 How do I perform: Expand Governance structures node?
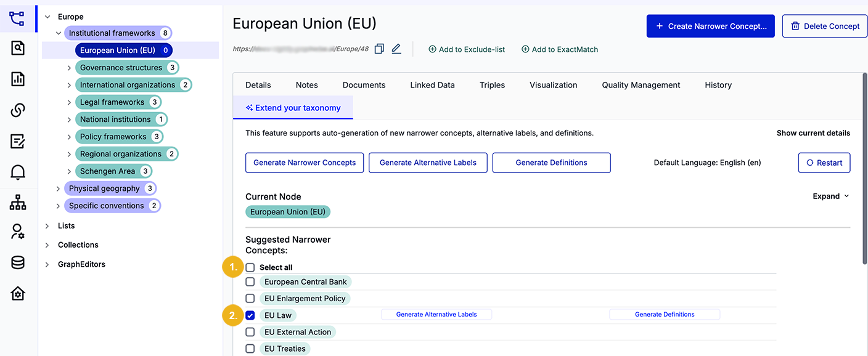point(69,68)
